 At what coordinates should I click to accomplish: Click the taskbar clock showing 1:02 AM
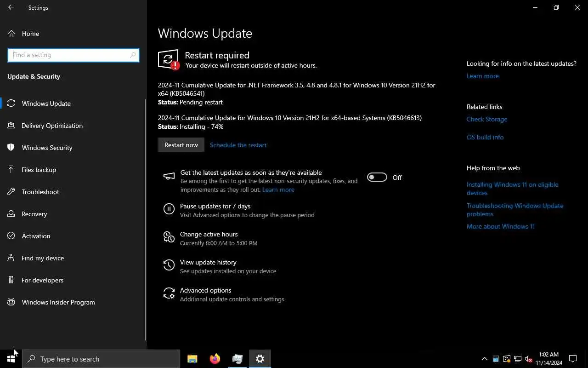click(x=549, y=359)
